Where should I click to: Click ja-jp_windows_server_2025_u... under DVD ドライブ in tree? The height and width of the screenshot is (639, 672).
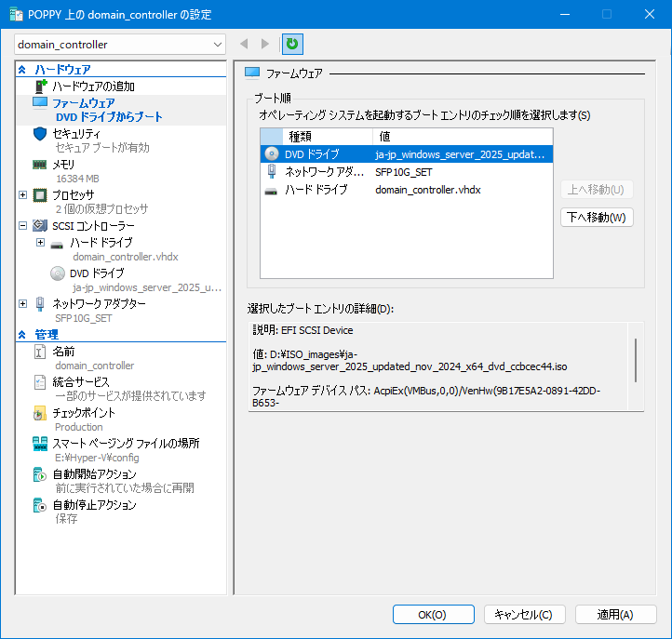[147, 287]
